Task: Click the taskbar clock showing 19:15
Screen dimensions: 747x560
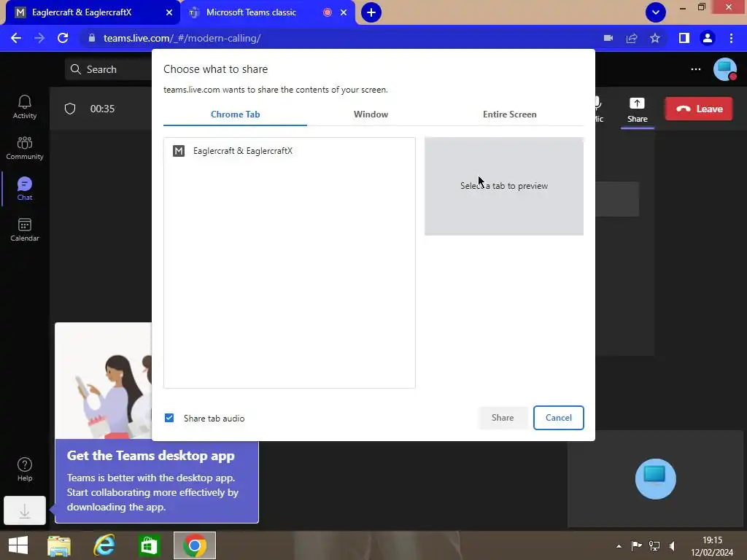Action: tap(712, 545)
